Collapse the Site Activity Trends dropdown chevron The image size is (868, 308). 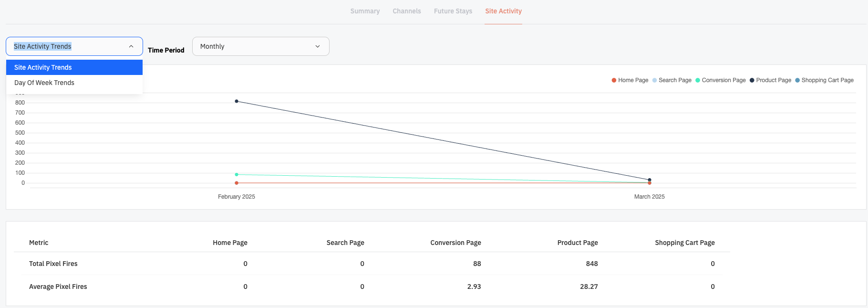click(131, 46)
